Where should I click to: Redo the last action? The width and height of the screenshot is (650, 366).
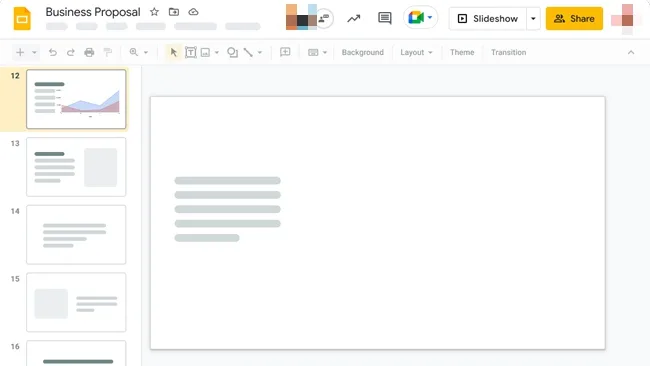click(x=71, y=52)
